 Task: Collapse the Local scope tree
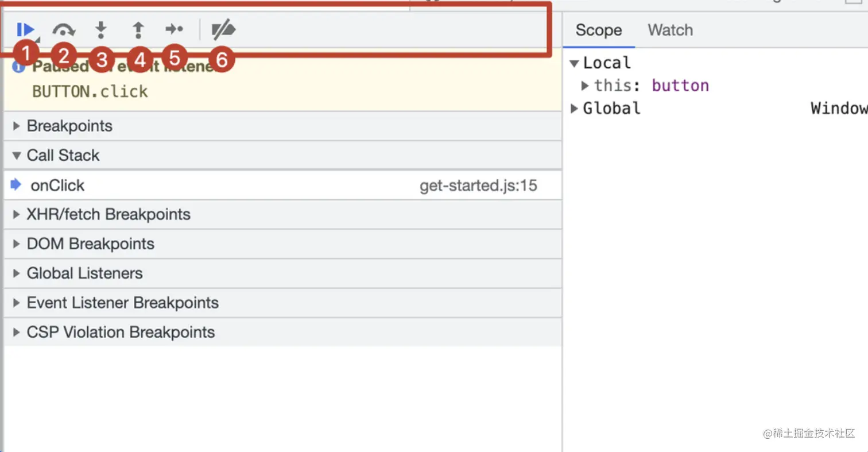(x=574, y=63)
